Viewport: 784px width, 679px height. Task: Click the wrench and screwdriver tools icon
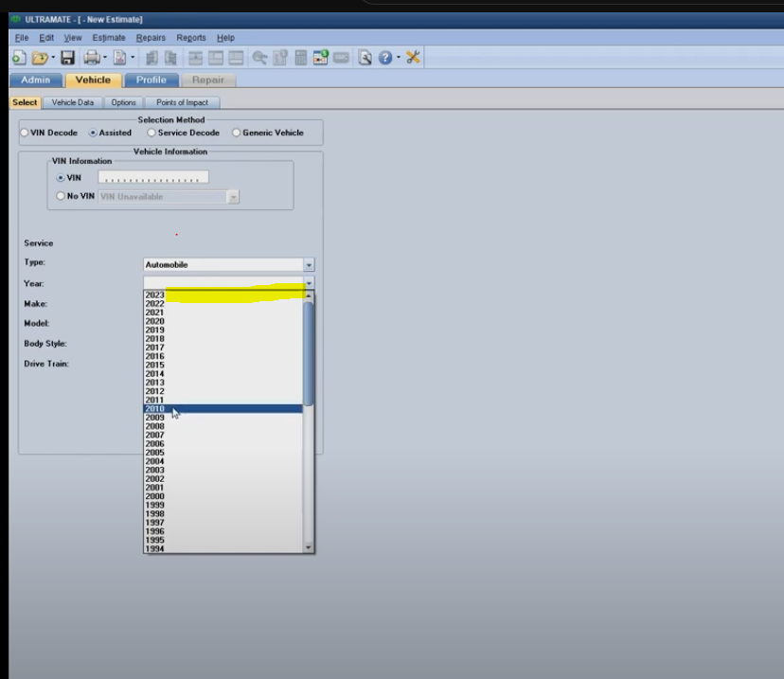pyautogui.click(x=413, y=59)
